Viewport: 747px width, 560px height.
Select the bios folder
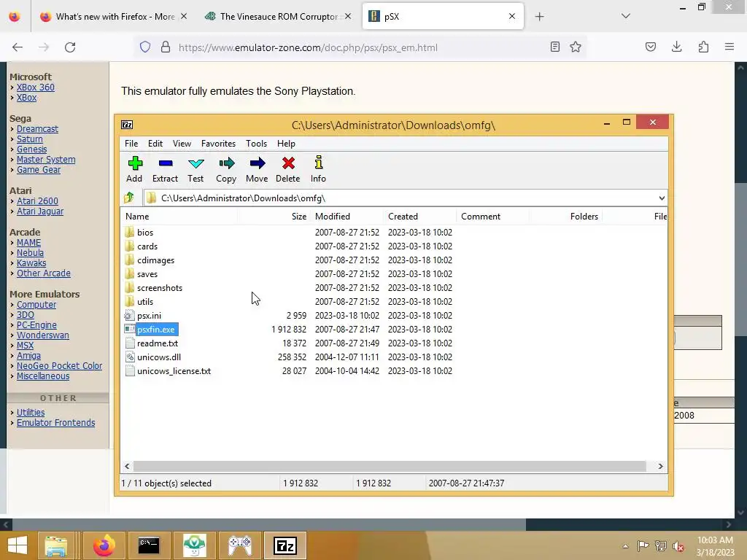click(x=145, y=233)
